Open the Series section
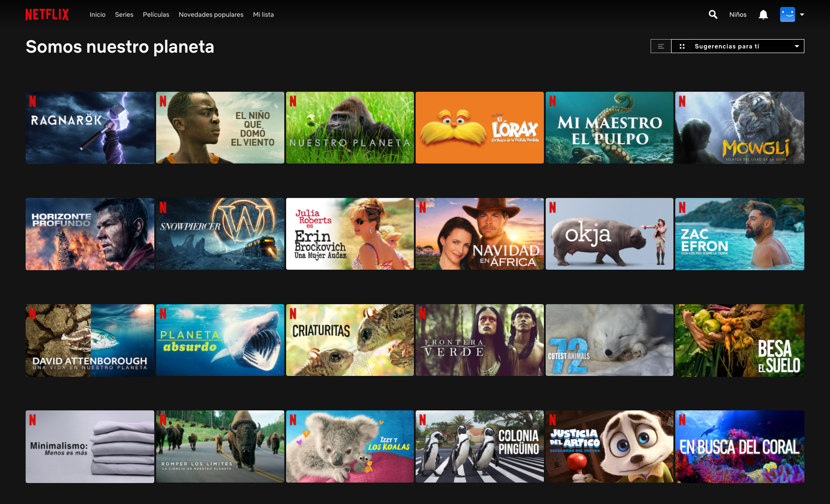Image resolution: width=830 pixels, height=504 pixels. 124,14
